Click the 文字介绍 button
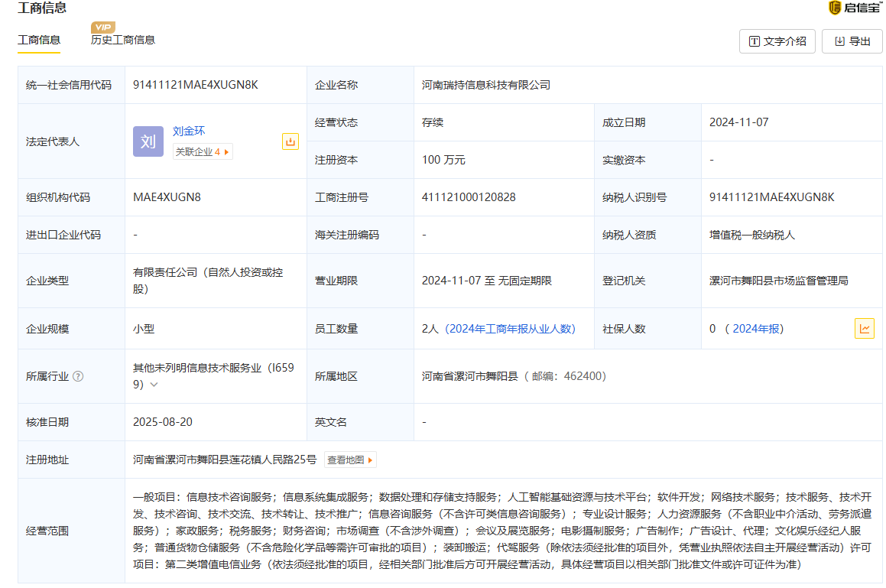Viewport: 886px width, 588px height. [777, 41]
